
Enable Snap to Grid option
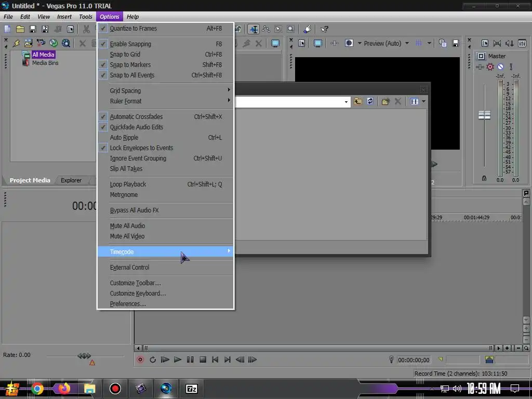pyautogui.click(x=166, y=54)
